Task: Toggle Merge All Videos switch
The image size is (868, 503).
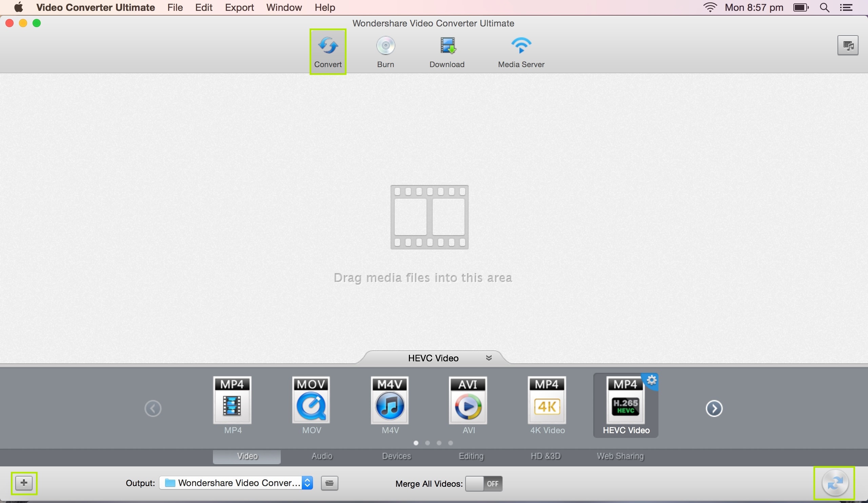Action: pos(484,483)
